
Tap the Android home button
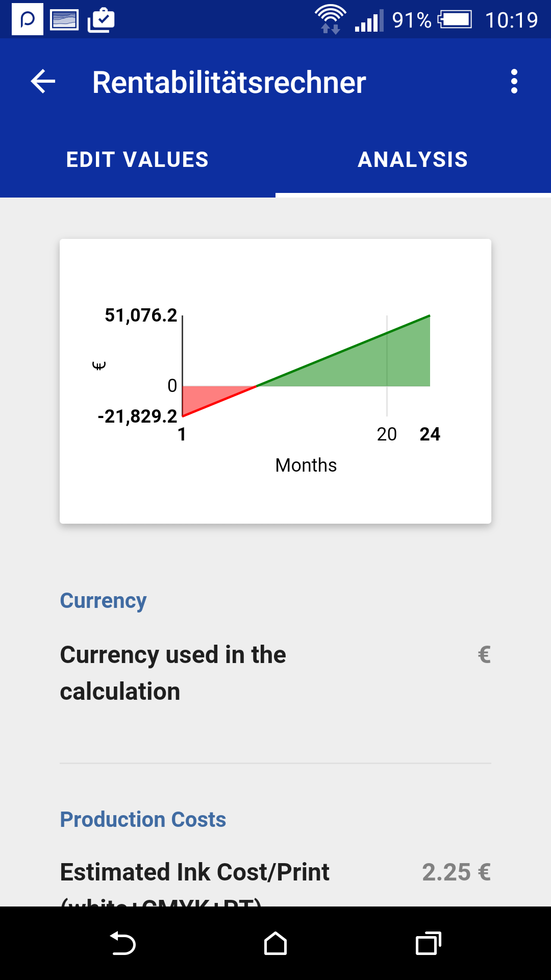pyautogui.click(x=275, y=943)
